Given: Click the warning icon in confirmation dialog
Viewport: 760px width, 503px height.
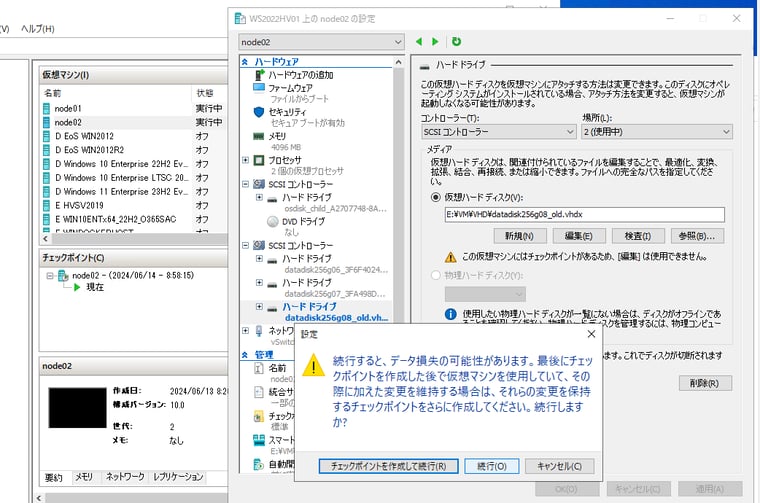Looking at the screenshot, I should [314, 365].
